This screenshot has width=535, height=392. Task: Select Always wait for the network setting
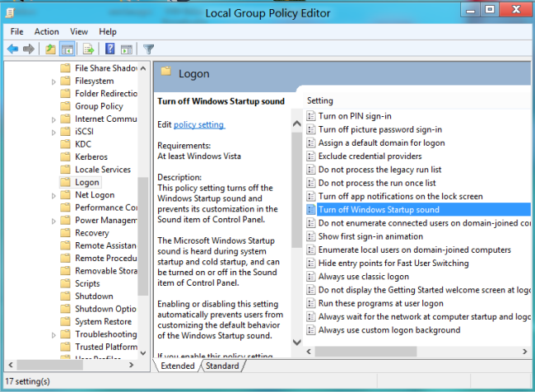click(x=425, y=316)
